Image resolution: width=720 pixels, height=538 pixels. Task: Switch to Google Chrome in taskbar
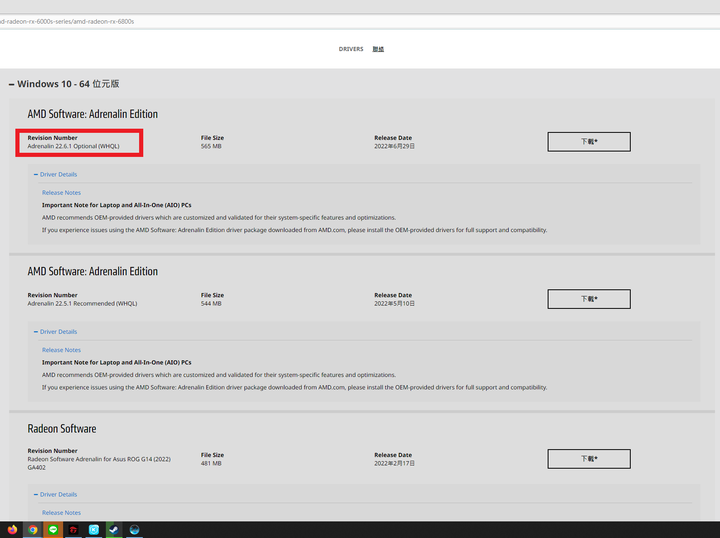(33, 529)
